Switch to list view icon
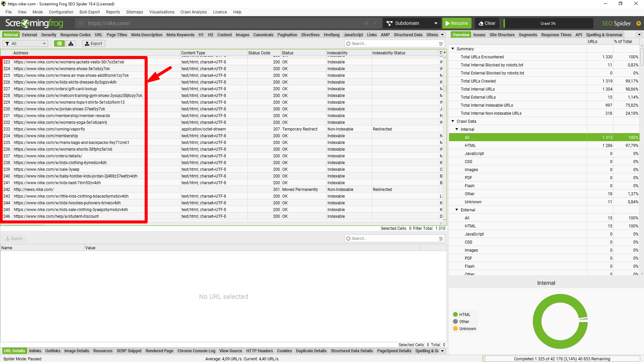This screenshot has width=644, height=362. pyautogui.click(x=59, y=44)
